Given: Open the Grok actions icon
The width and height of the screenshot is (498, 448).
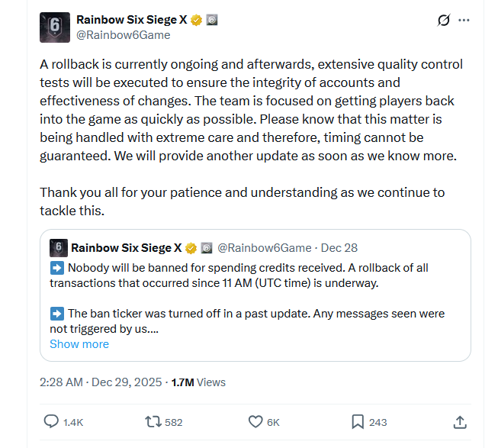Looking at the screenshot, I should pyautogui.click(x=443, y=21).
